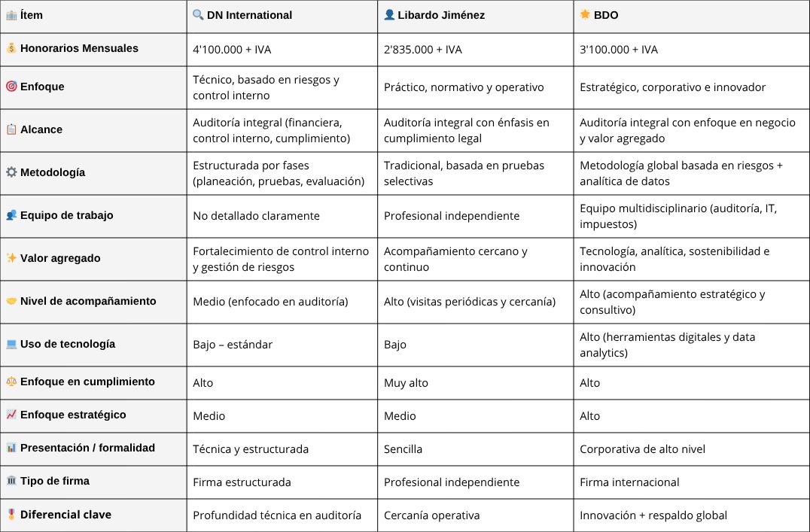
Task: Select the Muy alto cell under Libardo Jiménez
Action: (475, 383)
